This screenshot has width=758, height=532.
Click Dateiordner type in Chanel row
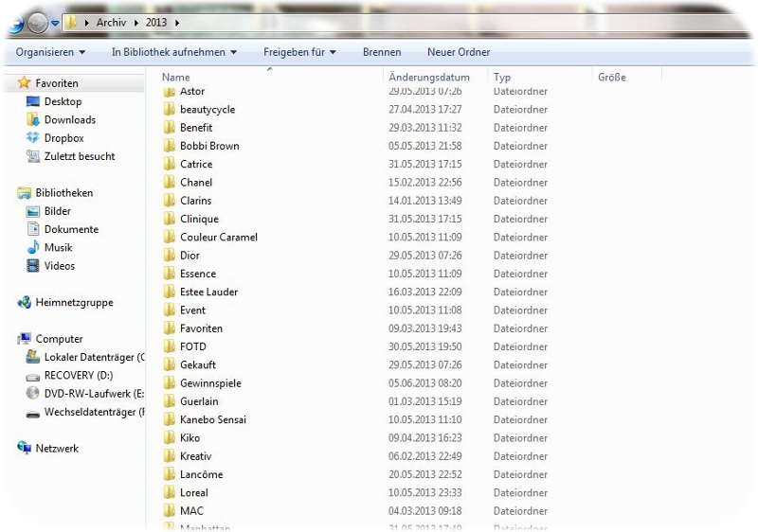click(x=520, y=183)
